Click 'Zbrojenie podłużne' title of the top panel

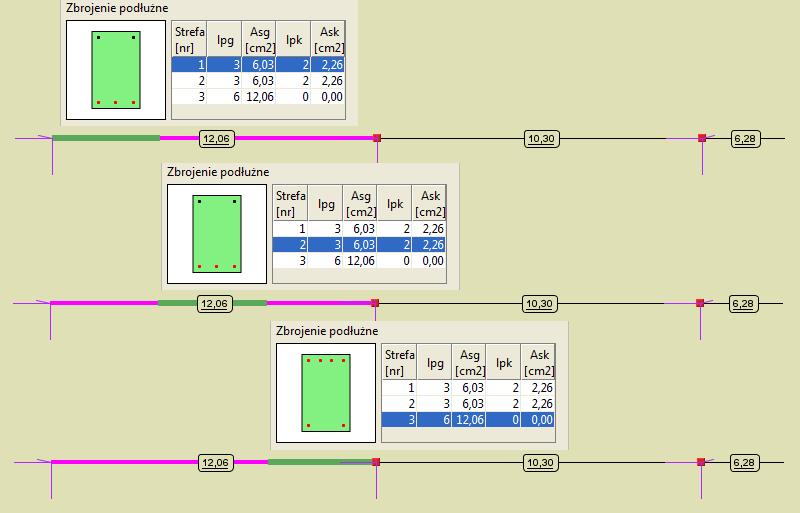[x=117, y=8]
